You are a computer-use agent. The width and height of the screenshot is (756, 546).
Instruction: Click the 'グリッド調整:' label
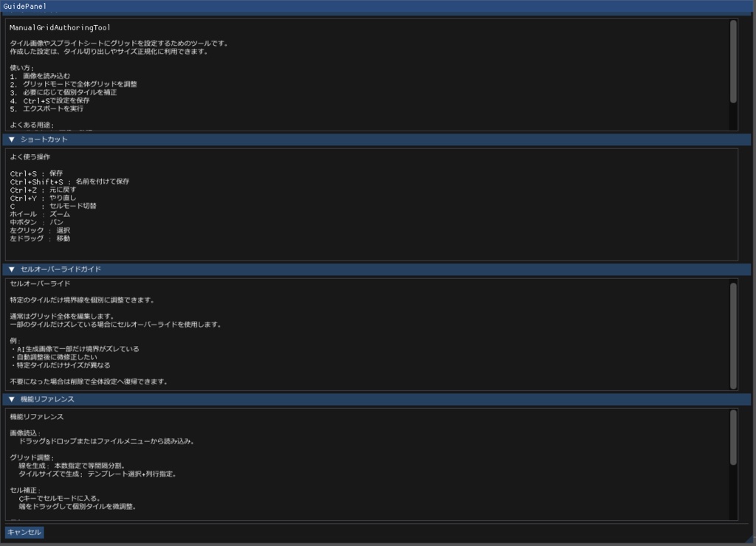(x=32, y=457)
